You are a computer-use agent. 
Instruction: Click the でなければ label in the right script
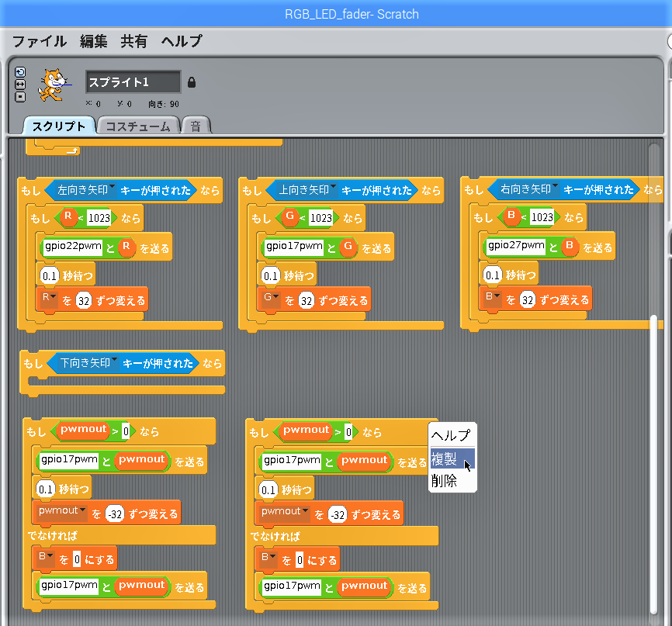(275, 536)
